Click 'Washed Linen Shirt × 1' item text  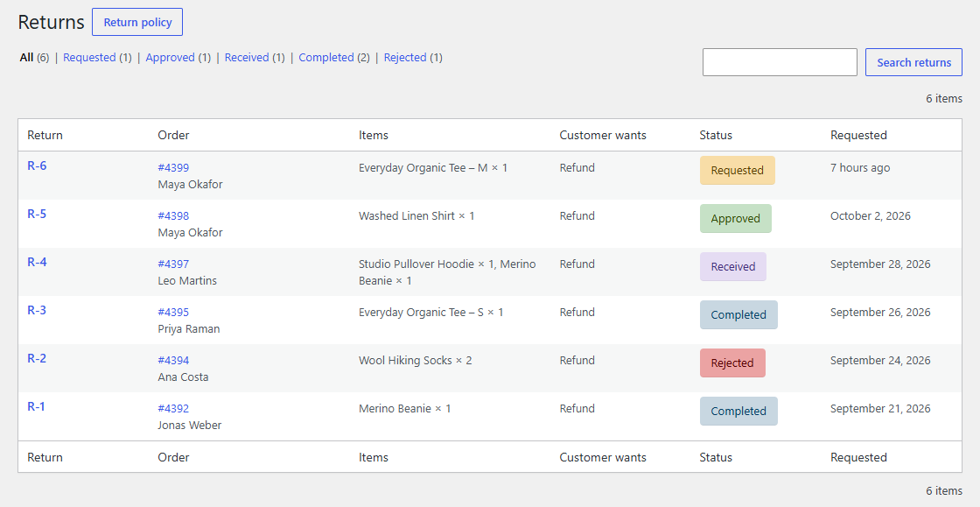tap(416, 215)
